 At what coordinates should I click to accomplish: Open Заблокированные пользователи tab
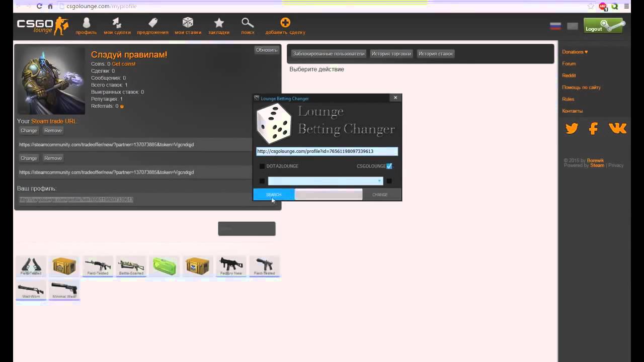(329, 54)
